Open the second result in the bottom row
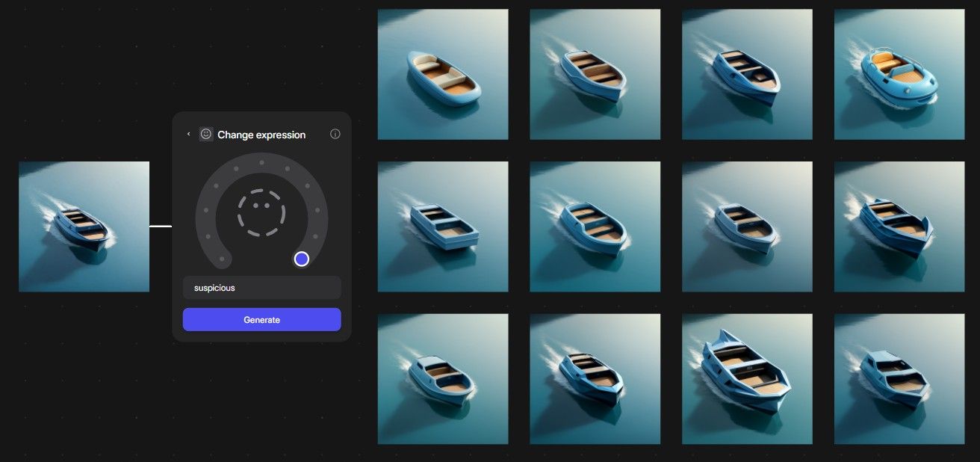 click(x=595, y=379)
